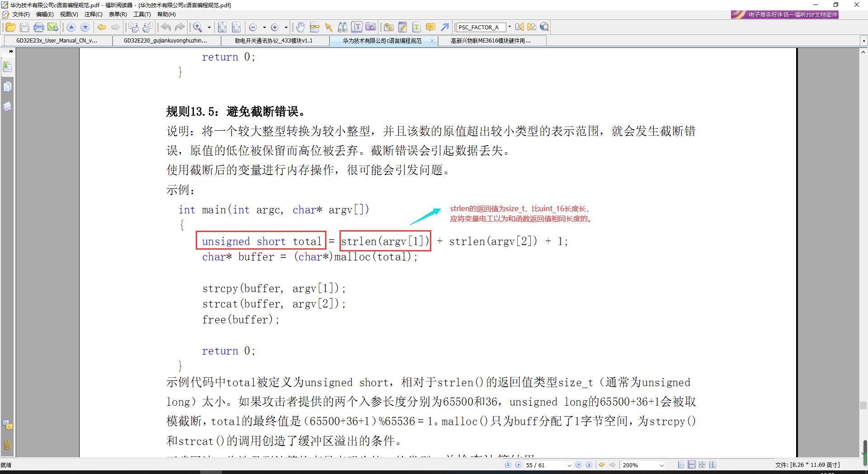Open the Bookmarks panel in the sidebar
868x474 pixels.
[7, 66]
